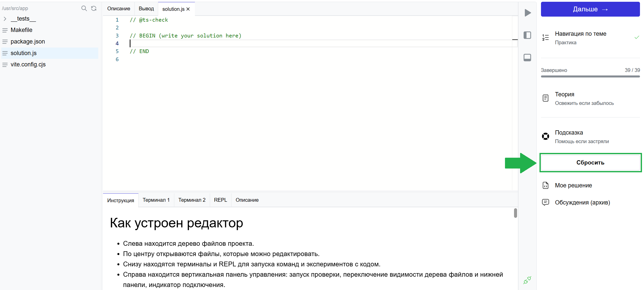Click the Завершено progress bar
644x290 pixels.
[x=590, y=76]
